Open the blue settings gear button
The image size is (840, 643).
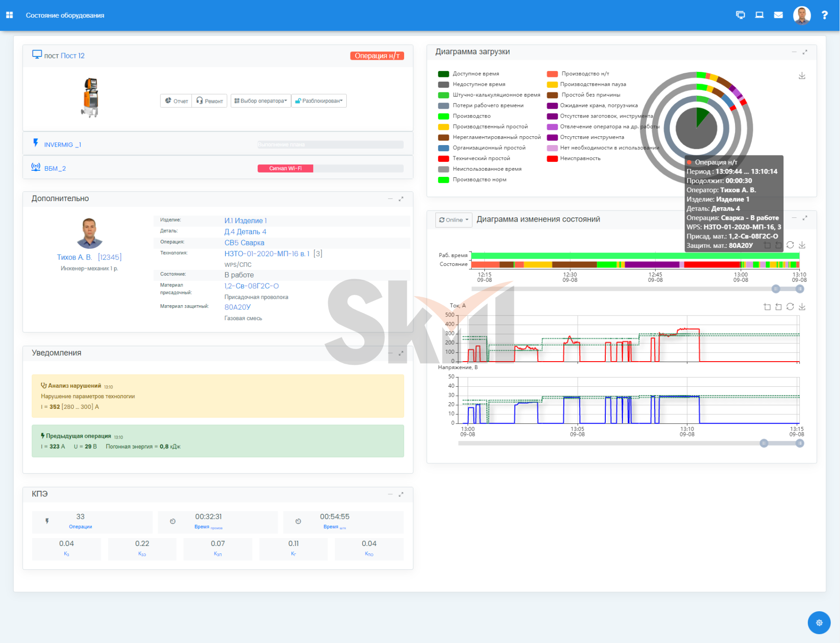click(819, 622)
